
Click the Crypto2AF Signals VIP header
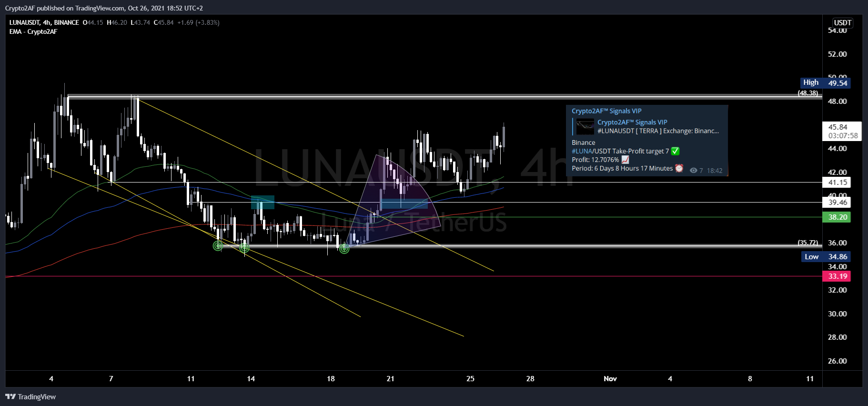(606, 111)
